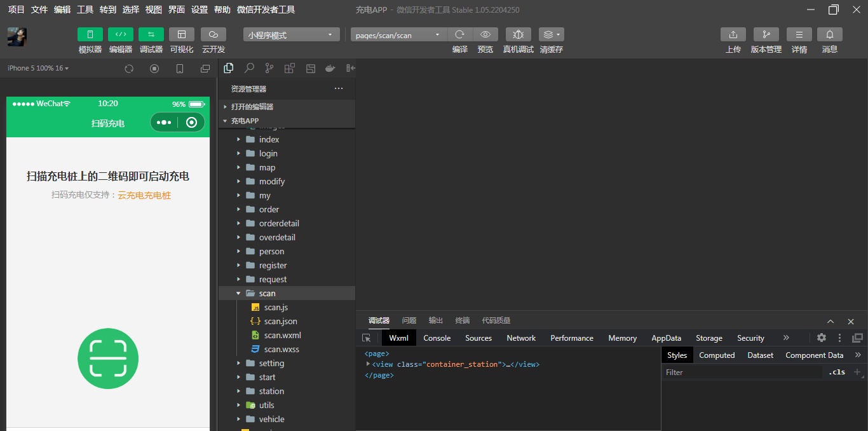868x431 pixels.
Task: Toggle the editor (编辑器) panel button
Action: pos(121,34)
